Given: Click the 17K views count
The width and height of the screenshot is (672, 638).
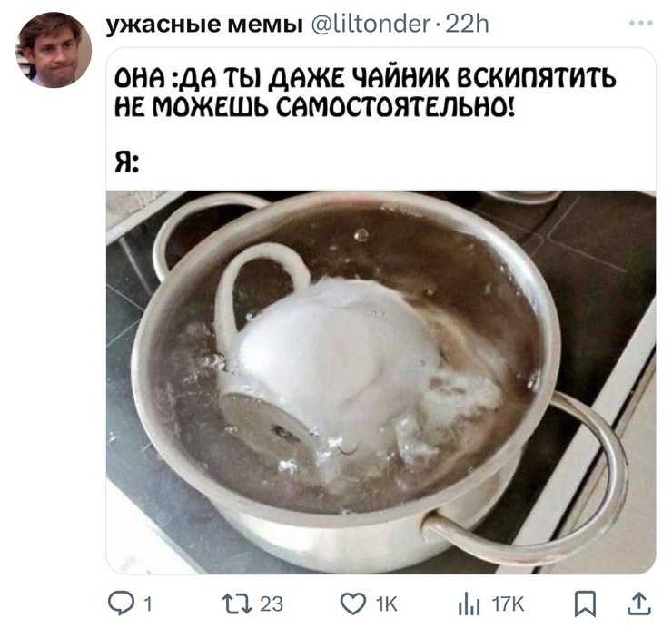Looking at the screenshot, I should click(x=508, y=604).
